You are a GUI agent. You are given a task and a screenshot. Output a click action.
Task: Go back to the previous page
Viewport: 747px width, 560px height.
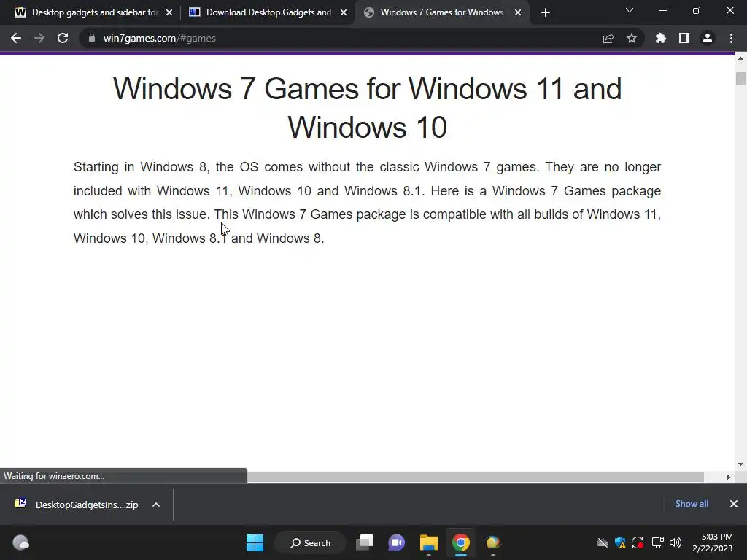(x=16, y=38)
